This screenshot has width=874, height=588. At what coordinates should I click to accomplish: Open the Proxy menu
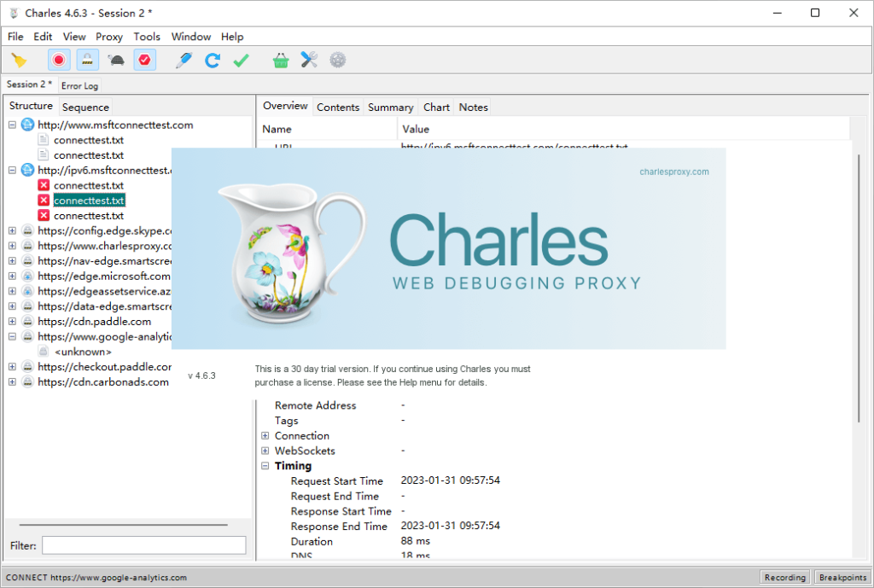click(108, 37)
